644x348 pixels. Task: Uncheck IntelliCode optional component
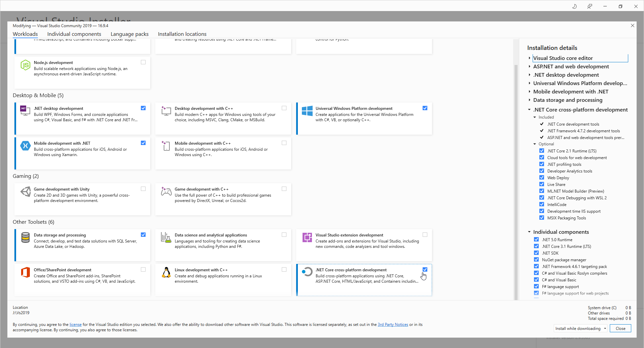point(542,204)
